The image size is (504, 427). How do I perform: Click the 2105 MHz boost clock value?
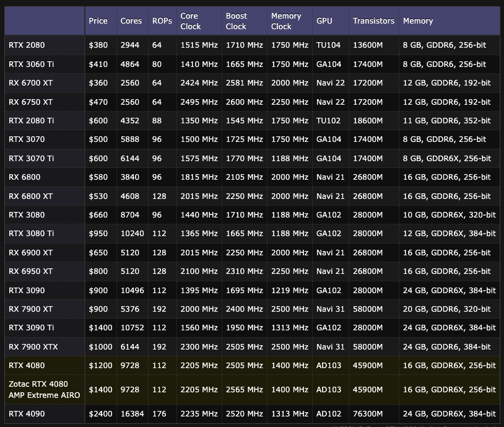tap(245, 177)
